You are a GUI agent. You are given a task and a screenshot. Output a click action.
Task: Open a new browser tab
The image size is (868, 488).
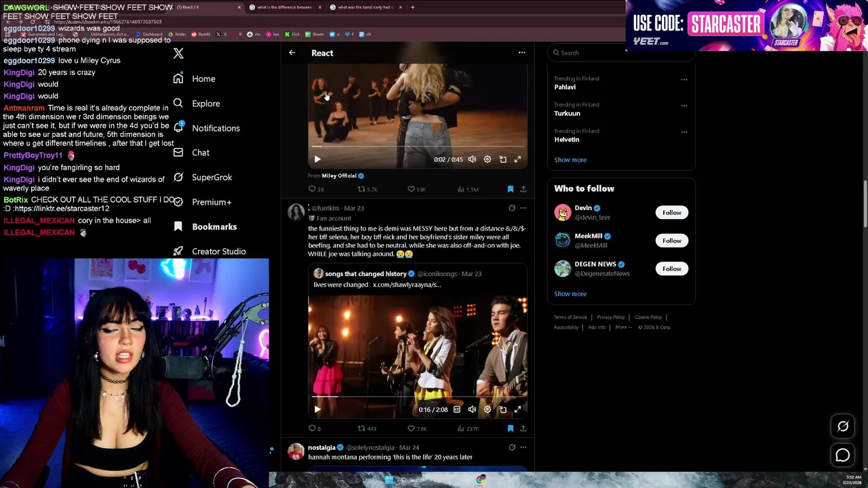point(412,7)
